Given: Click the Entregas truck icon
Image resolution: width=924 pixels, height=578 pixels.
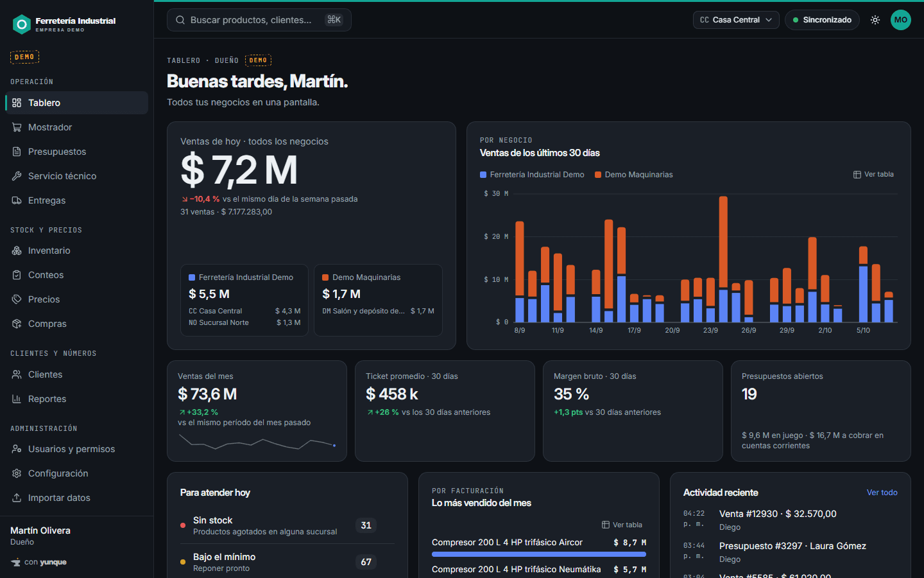Looking at the screenshot, I should click(17, 200).
